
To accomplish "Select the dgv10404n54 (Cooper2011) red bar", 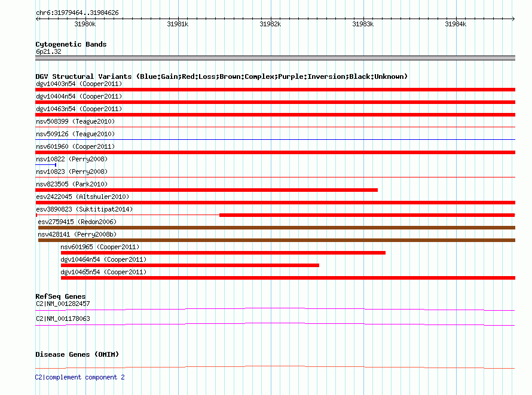I will point(275,102).
